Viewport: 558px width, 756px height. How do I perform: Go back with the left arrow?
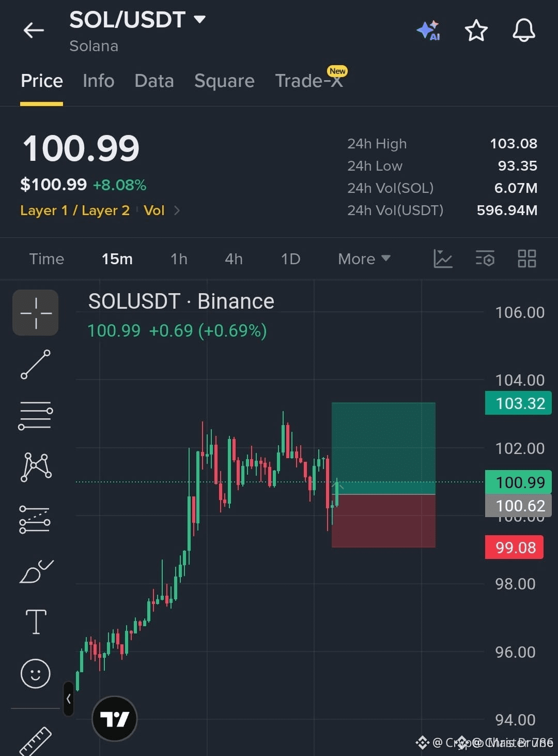34,31
